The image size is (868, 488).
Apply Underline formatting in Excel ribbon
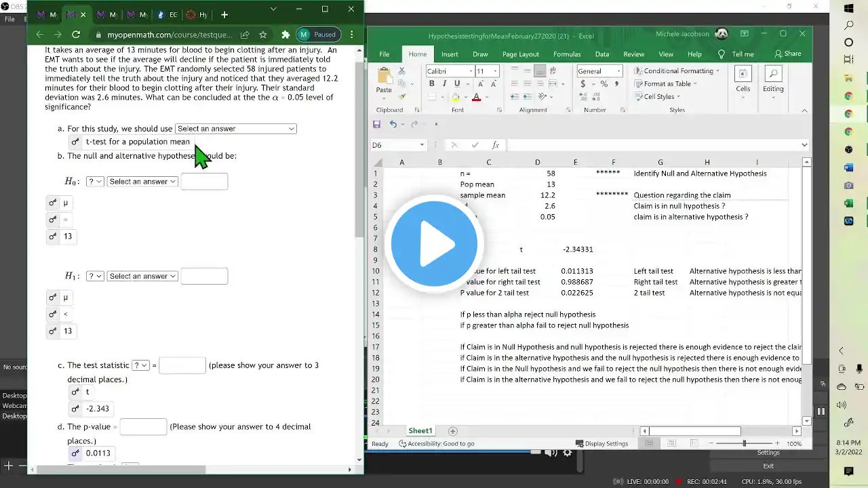pos(457,83)
